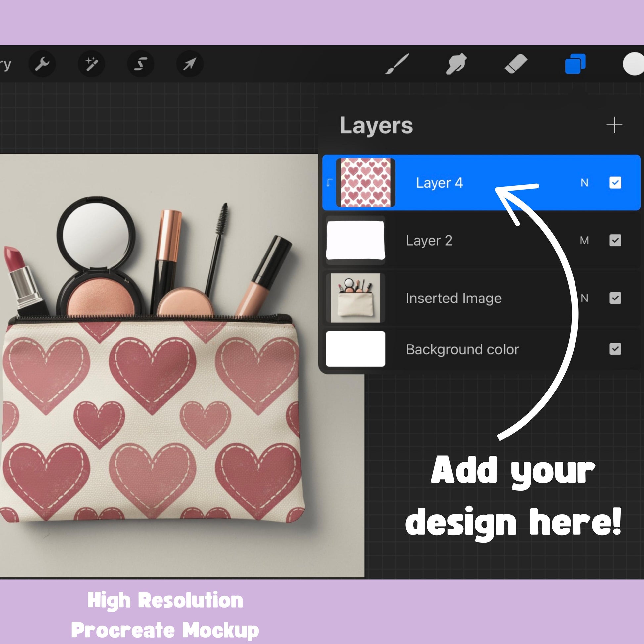
Task: Add a new layer with plus
Action: click(x=614, y=125)
